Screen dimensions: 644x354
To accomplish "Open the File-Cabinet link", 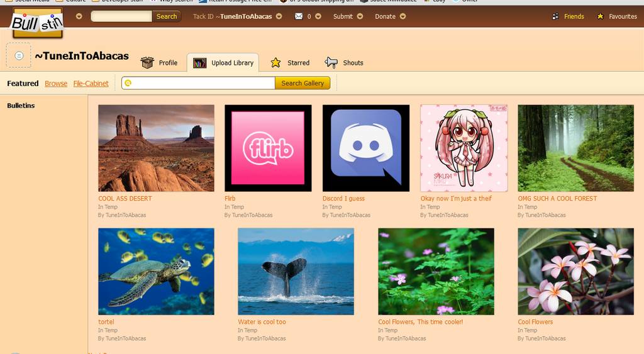I will point(91,84).
